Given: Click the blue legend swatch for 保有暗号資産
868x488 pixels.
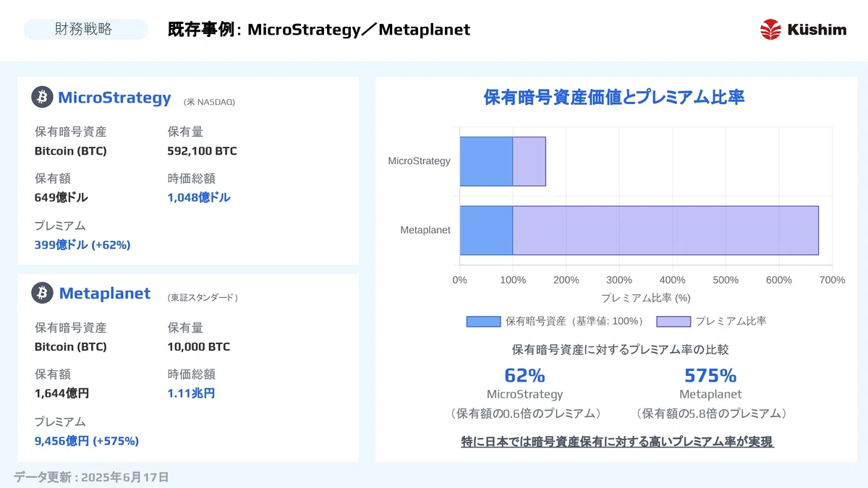Looking at the screenshot, I should (x=483, y=321).
